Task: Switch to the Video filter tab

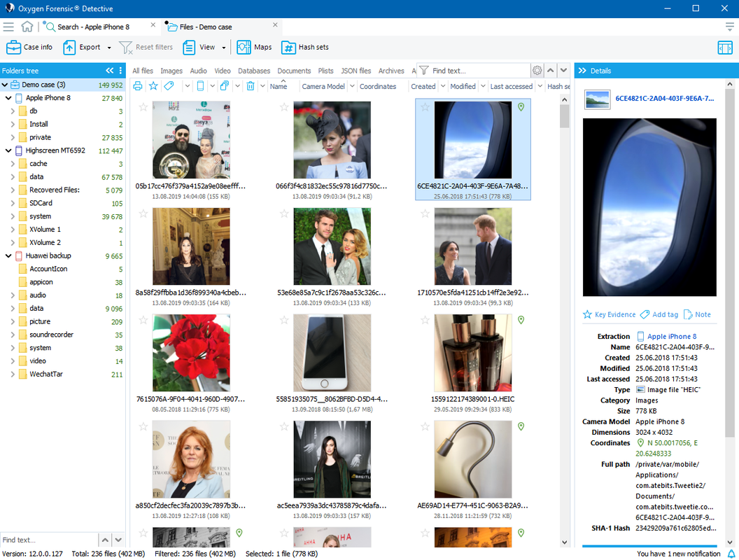Action: [x=223, y=71]
